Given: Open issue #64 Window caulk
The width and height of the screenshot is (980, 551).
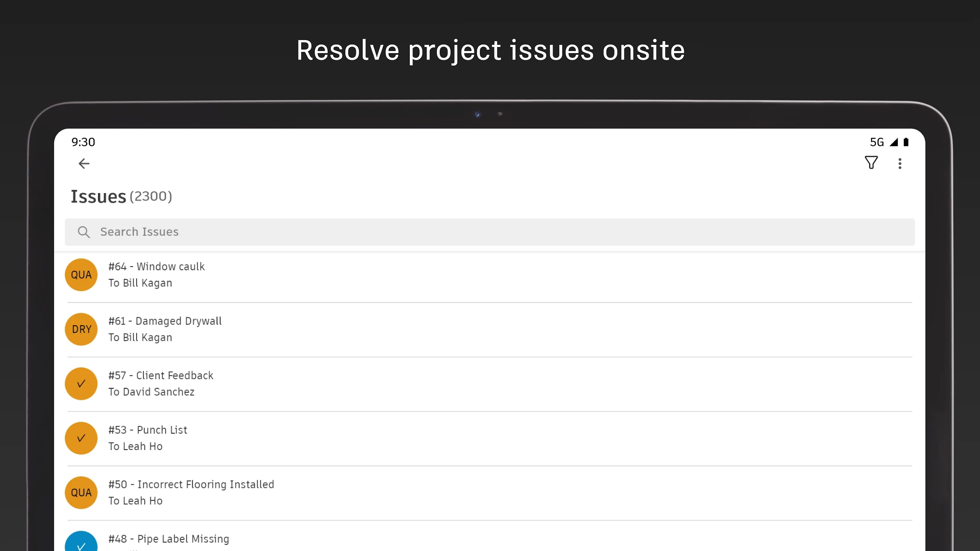Looking at the screenshot, I should pyautogui.click(x=157, y=267).
